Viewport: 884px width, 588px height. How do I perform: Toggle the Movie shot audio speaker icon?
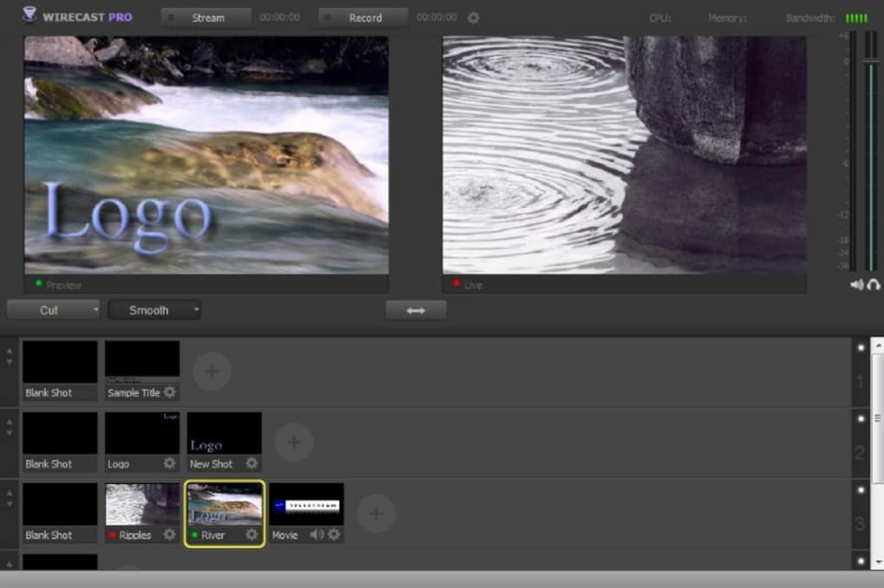pyautogui.click(x=317, y=534)
